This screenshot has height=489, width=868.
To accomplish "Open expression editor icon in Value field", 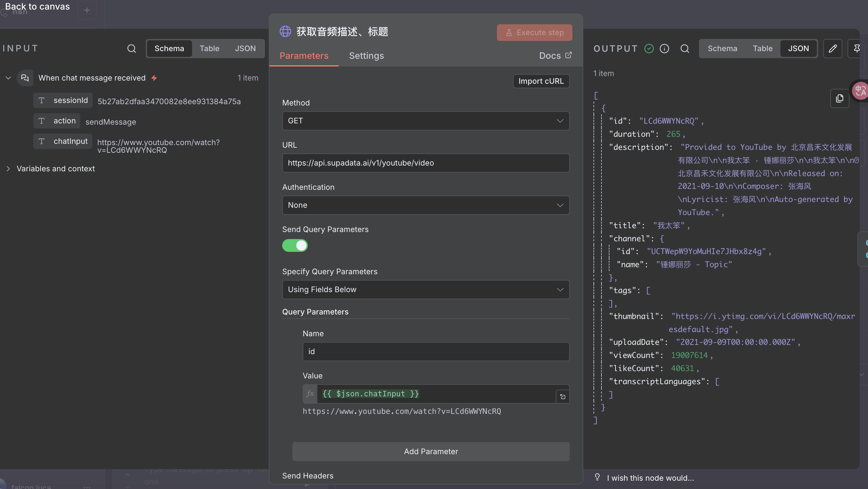I will click(x=562, y=397).
